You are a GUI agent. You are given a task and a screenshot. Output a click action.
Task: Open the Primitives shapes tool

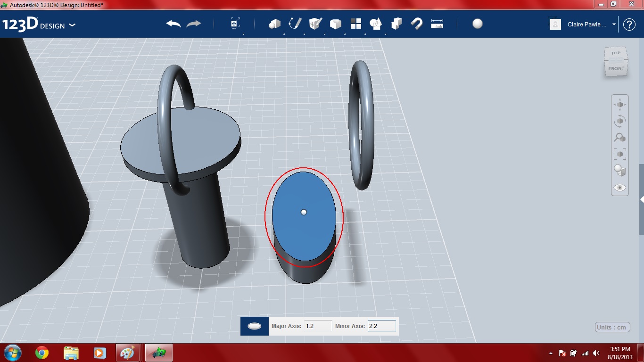tap(274, 24)
